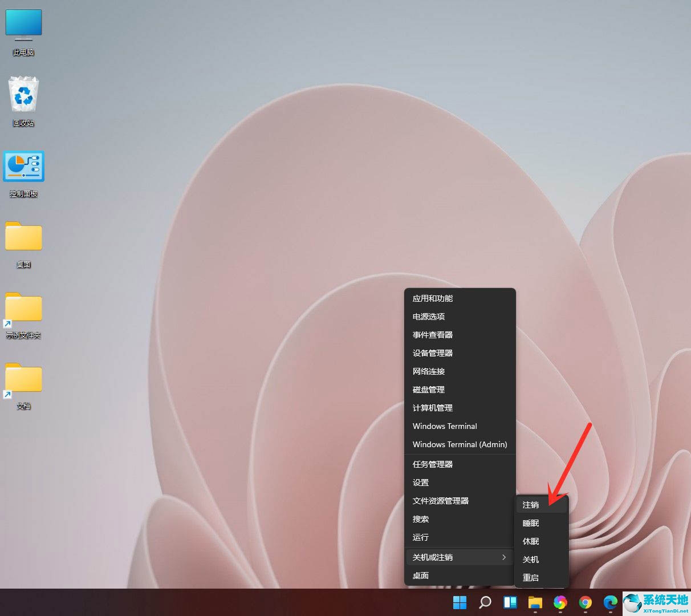Image resolution: width=691 pixels, height=616 pixels.
Task: Click the Windows Start button on the taskbar
Action: point(460,602)
